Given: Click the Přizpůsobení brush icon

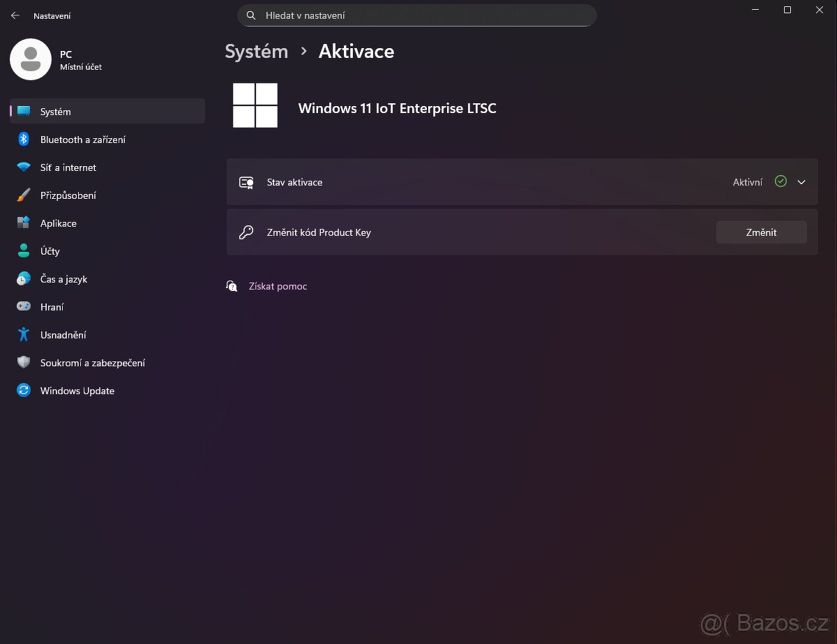Looking at the screenshot, I should point(23,195).
